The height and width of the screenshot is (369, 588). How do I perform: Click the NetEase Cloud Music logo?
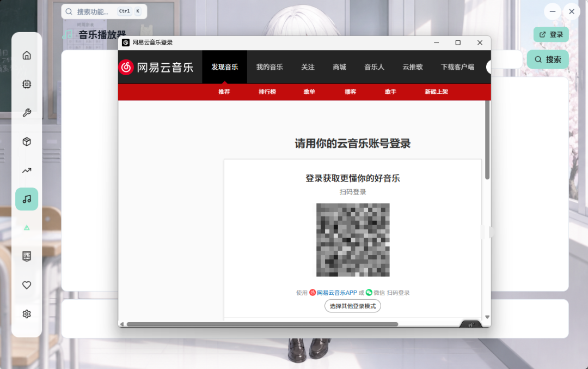[156, 67]
